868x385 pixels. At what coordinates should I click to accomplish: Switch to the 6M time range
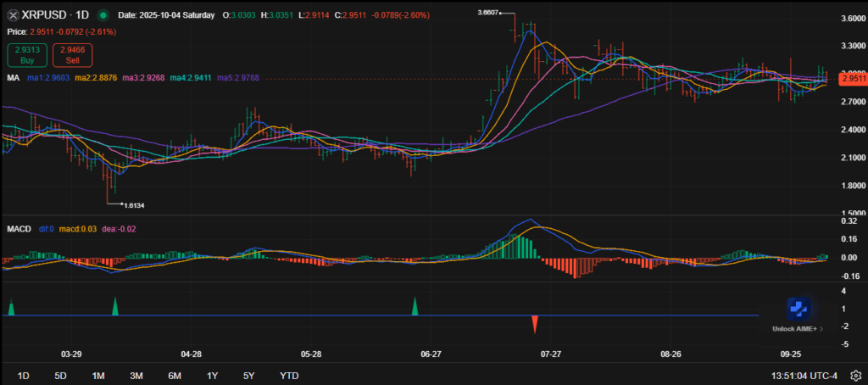pyautogui.click(x=175, y=376)
